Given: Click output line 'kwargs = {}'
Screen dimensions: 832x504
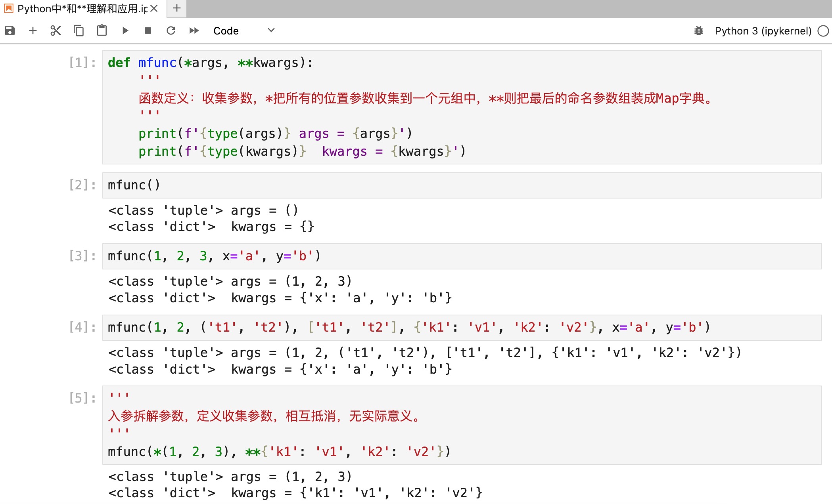Looking at the screenshot, I should pos(211,227).
